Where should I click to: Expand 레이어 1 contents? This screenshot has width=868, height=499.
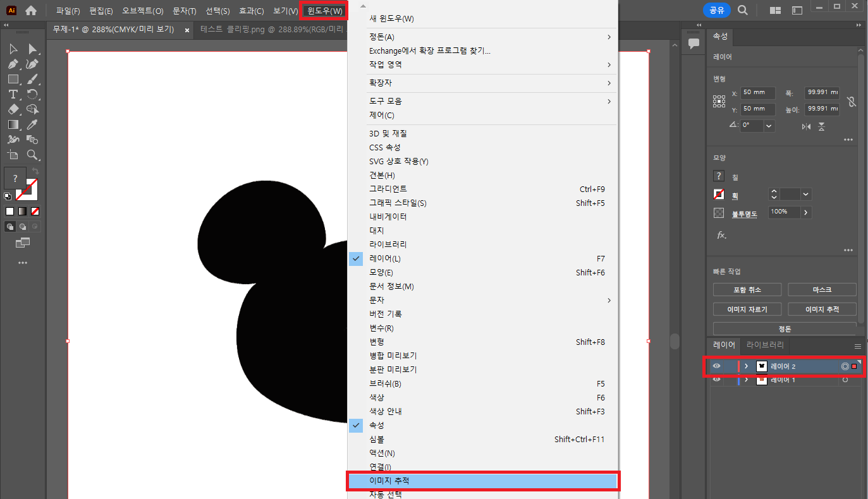tap(746, 380)
